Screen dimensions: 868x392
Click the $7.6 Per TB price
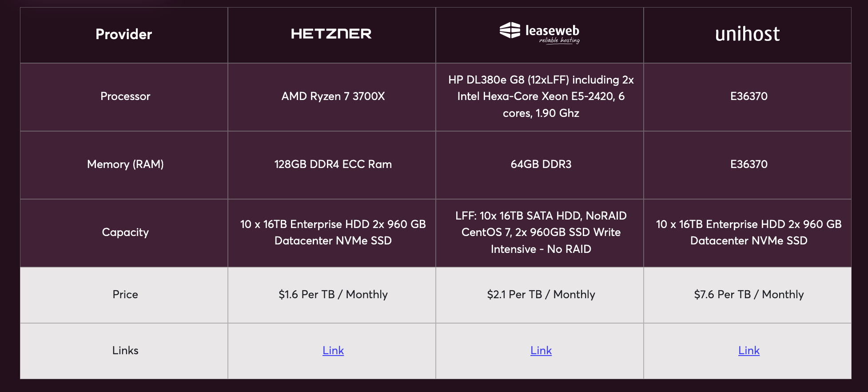(x=749, y=295)
